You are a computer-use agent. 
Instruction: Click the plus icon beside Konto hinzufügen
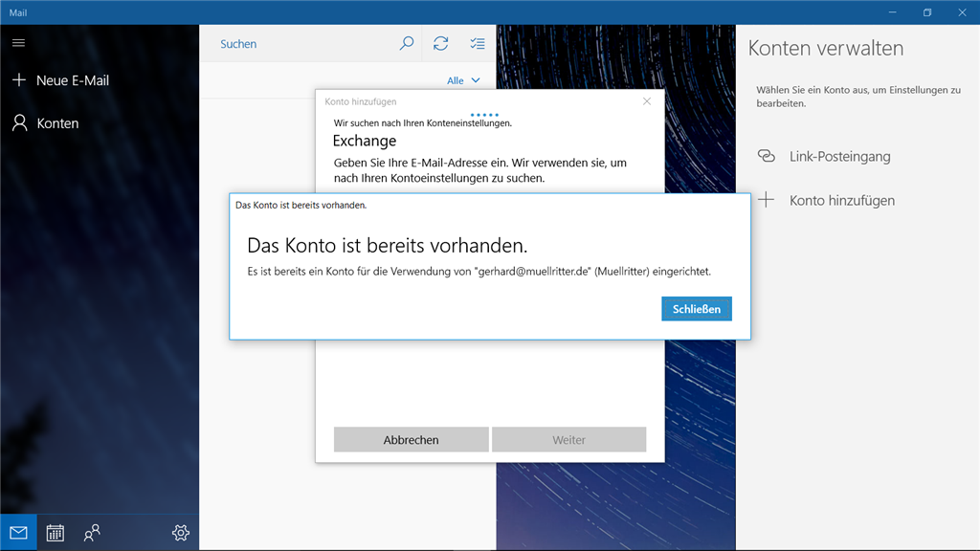(767, 200)
